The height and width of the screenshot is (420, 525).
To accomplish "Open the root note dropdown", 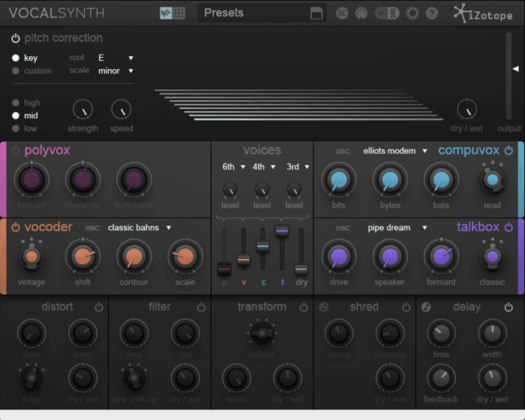I will pyautogui.click(x=115, y=58).
